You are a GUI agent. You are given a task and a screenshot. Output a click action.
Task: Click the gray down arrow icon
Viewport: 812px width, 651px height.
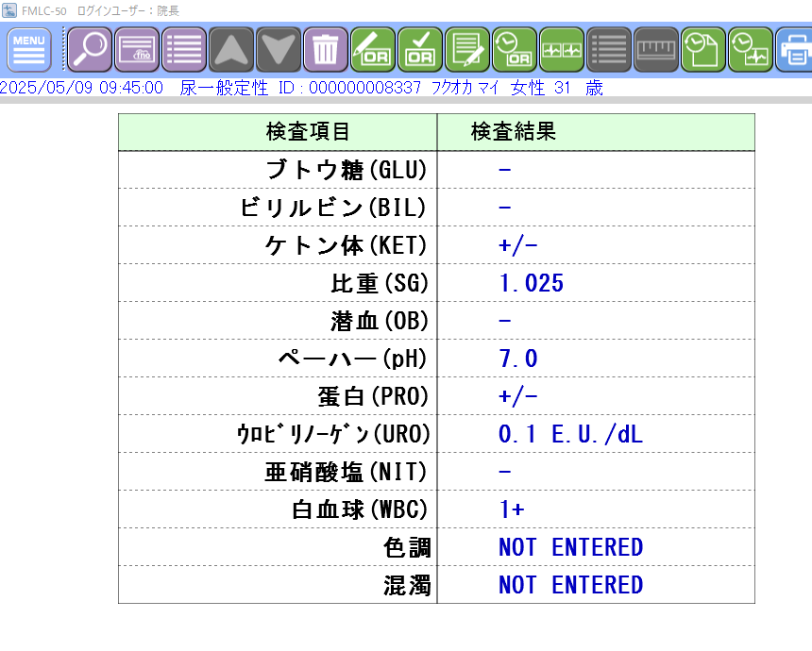pos(279,50)
